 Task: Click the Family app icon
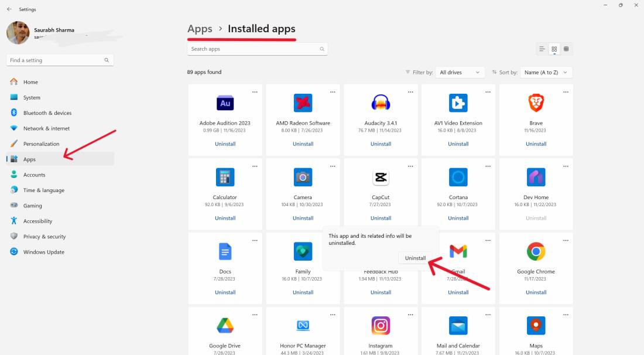click(x=303, y=251)
